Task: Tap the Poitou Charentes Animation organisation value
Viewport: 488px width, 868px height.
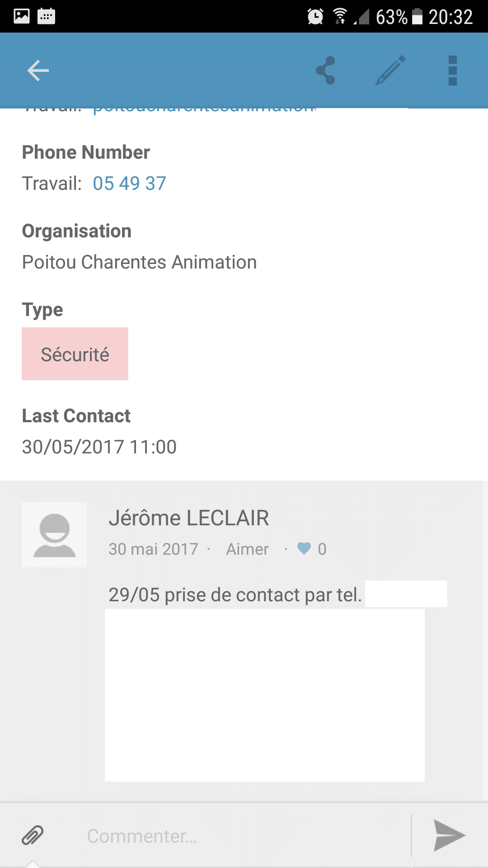Action: pyautogui.click(x=140, y=263)
